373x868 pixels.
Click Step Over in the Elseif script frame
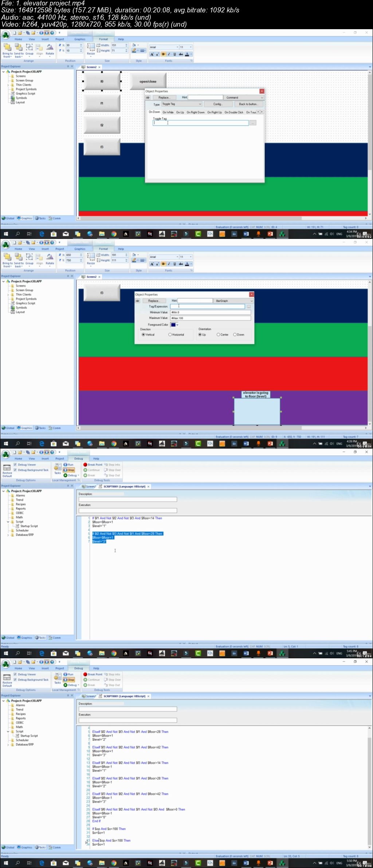click(x=112, y=680)
